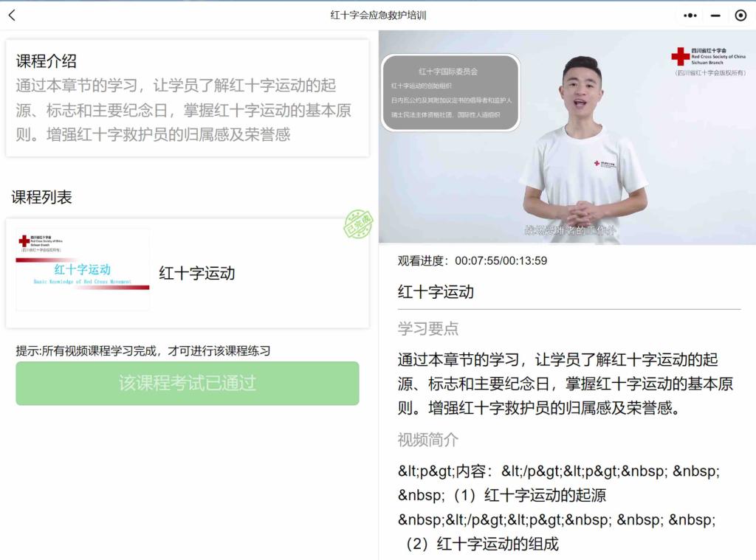
Task: Close mini program with the circle target icon
Action: (740, 15)
